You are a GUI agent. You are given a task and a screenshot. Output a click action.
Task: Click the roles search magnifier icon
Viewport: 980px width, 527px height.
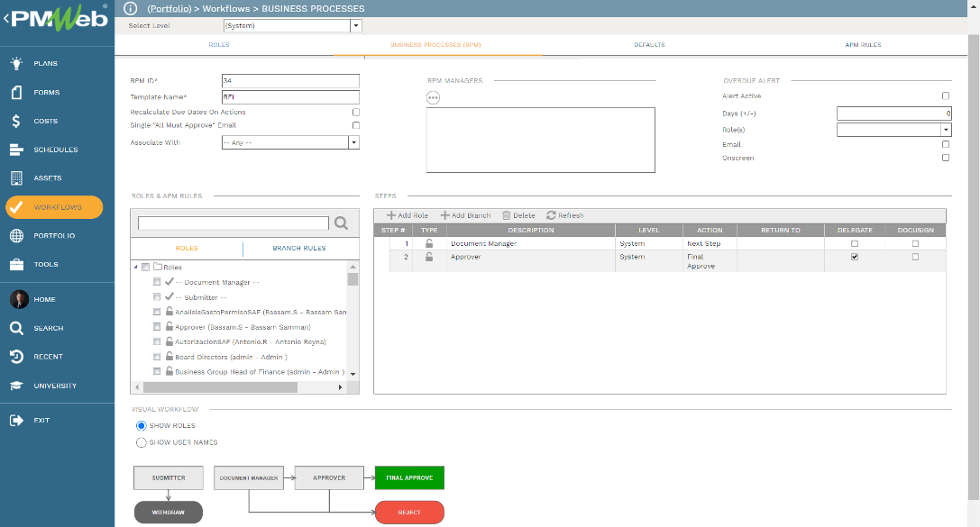(x=342, y=223)
